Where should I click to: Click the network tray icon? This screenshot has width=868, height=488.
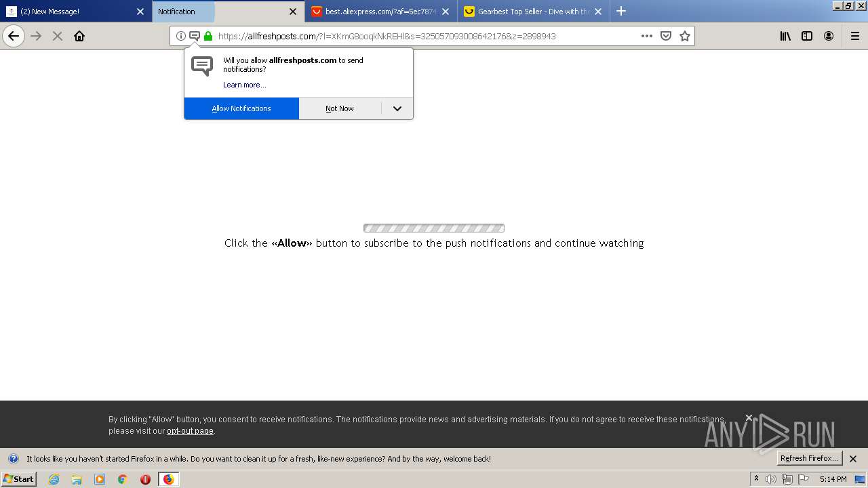[787, 479]
